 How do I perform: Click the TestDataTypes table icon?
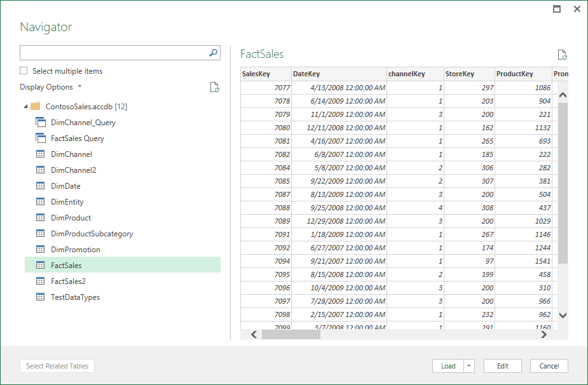41,297
